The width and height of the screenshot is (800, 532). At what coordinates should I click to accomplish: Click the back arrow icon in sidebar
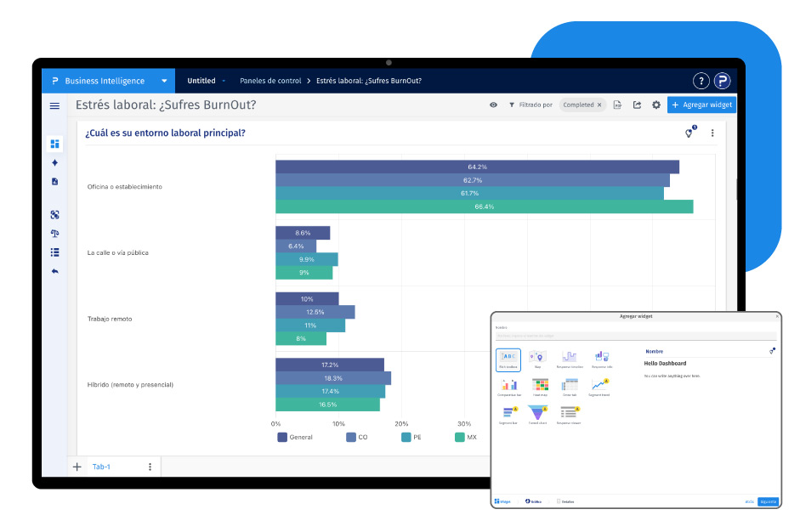54,271
